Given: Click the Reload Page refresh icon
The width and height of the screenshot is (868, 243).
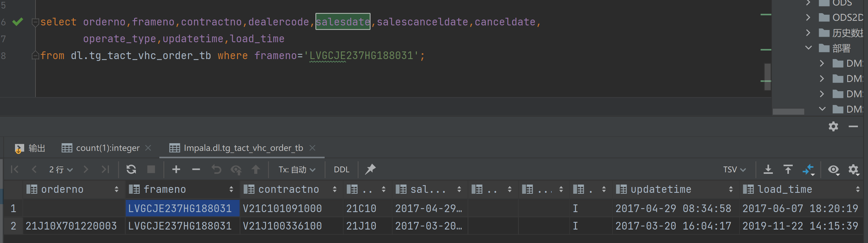Looking at the screenshot, I should tap(131, 169).
